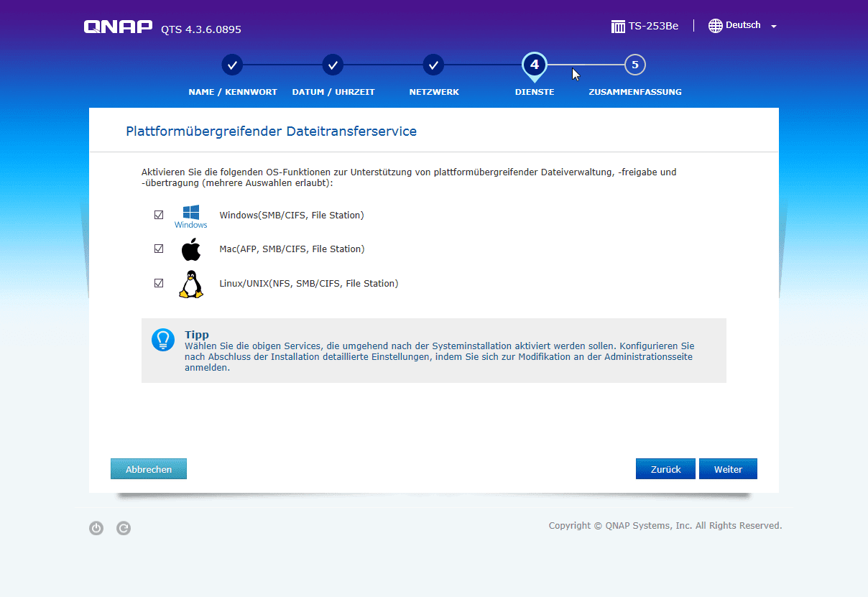868x597 pixels.
Task: Uncheck the Linux/UNIX services checkbox
Action: [x=159, y=283]
